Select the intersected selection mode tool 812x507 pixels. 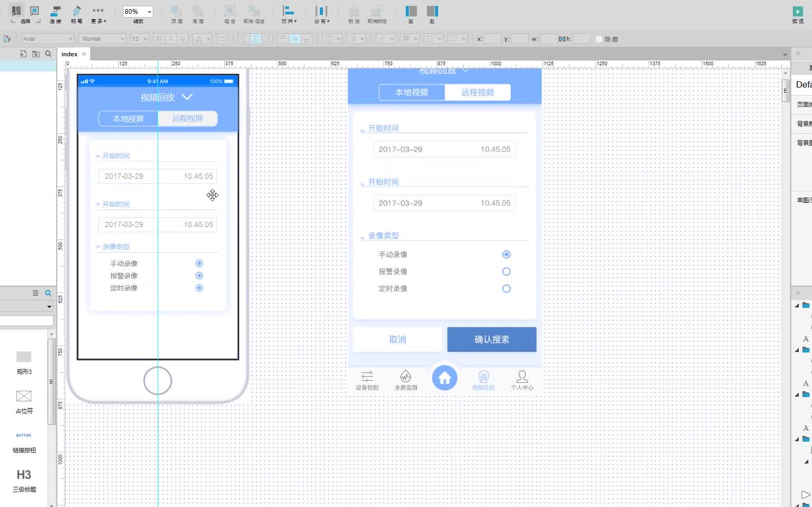16,11
